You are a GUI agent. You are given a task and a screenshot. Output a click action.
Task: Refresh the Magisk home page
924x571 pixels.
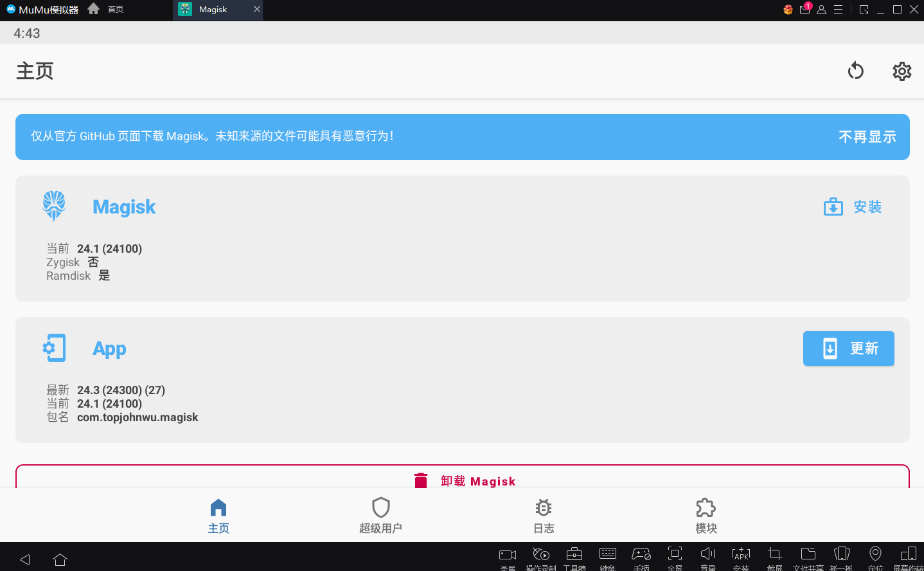(855, 71)
